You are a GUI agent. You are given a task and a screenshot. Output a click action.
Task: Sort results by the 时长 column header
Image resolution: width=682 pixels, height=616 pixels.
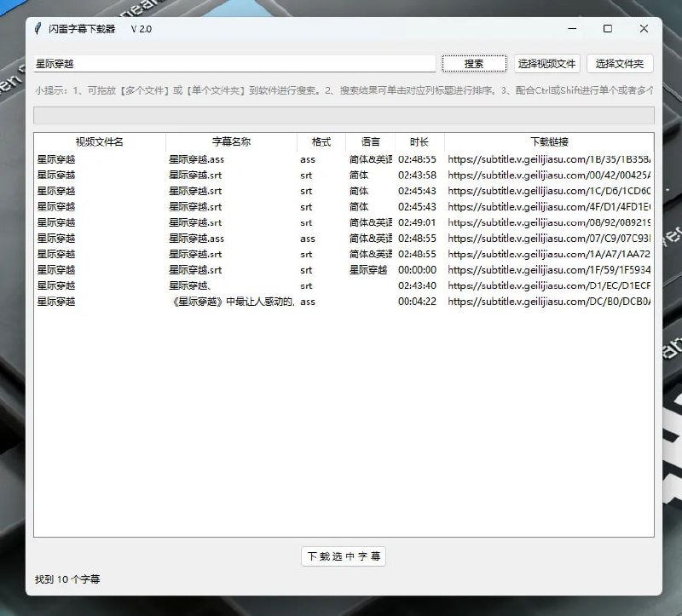coord(419,142)
